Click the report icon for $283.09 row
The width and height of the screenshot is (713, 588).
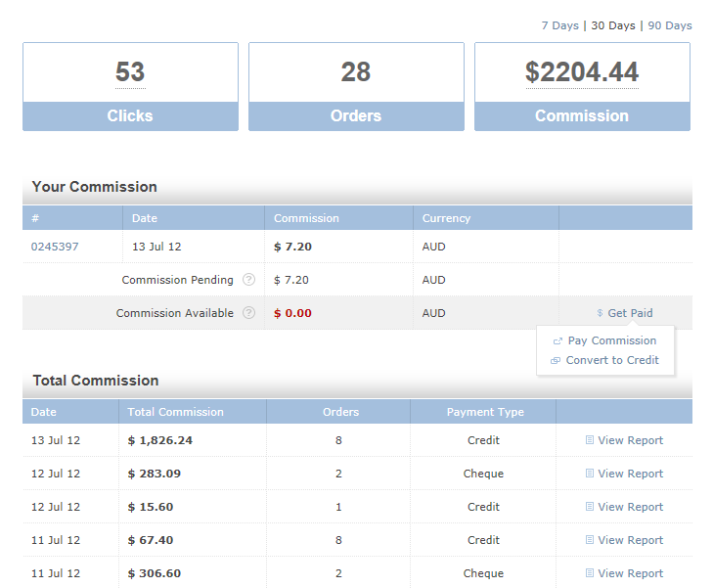coord(589,475)
